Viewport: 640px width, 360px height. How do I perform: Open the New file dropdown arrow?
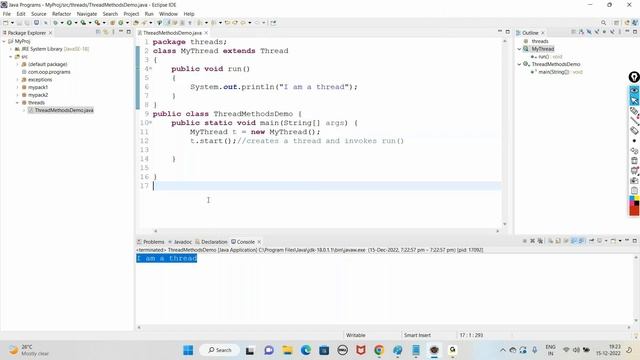(x=12, y=23)
